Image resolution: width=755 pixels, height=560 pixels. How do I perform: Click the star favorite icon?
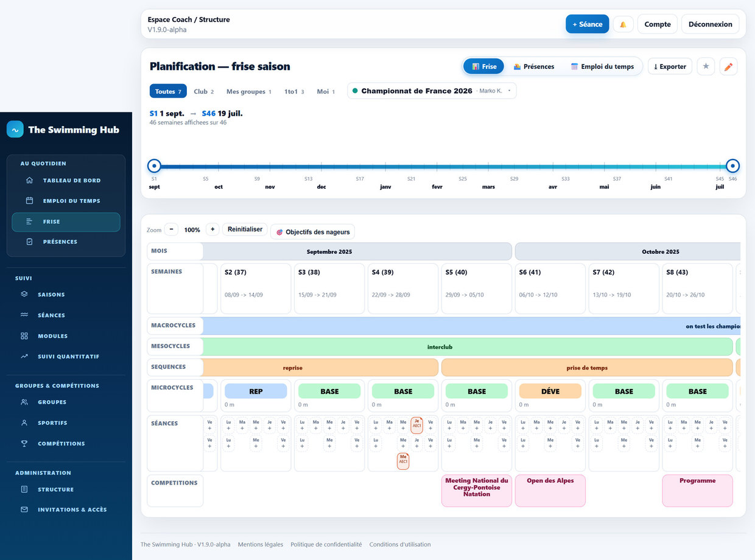pyautogui.click(x=706, y=66)
